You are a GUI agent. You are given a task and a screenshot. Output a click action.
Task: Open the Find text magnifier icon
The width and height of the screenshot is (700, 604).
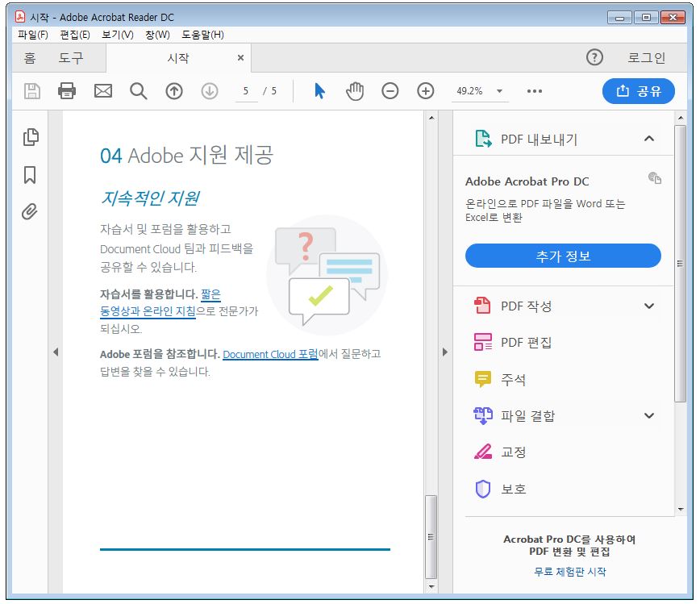point(139,91)
